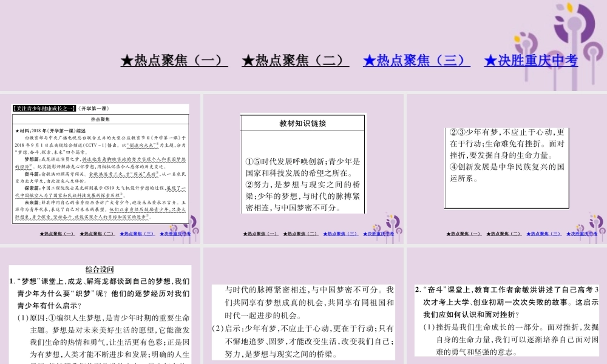
Task: Open the ★热点聚焦（一） link in top header
Action: 174,60
